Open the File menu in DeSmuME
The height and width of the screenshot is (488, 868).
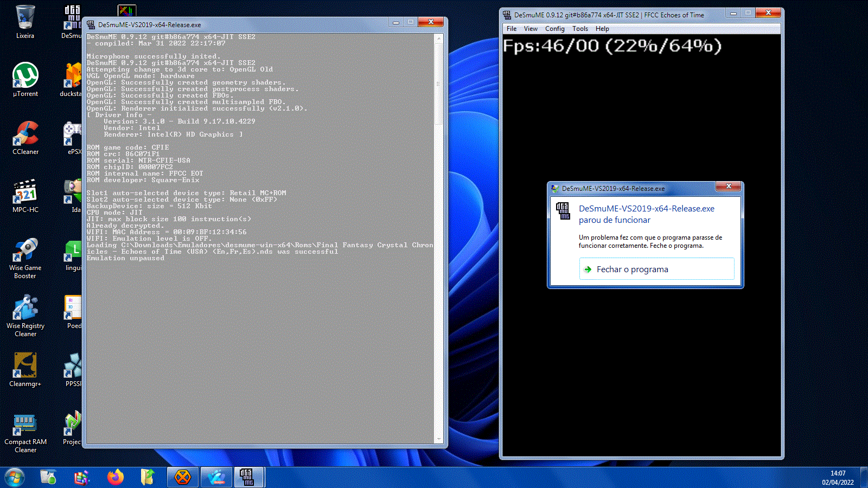512,29
